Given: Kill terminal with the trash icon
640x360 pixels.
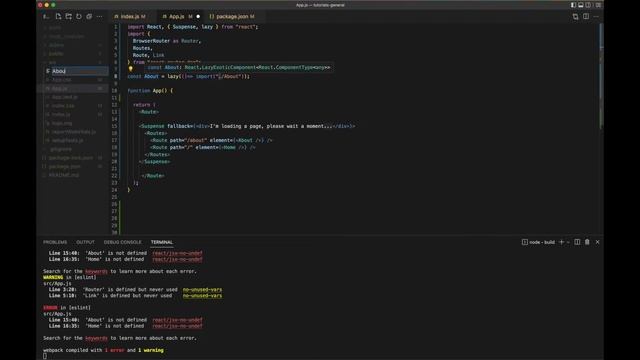Looking at the screenshot, I should (x=587, y=242).
